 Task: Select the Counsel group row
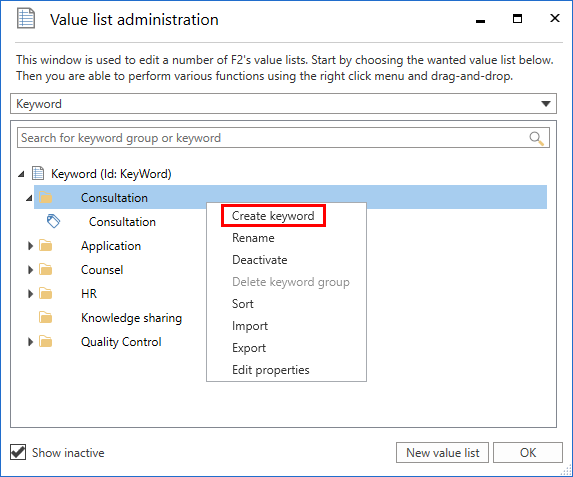click(102, 270)
